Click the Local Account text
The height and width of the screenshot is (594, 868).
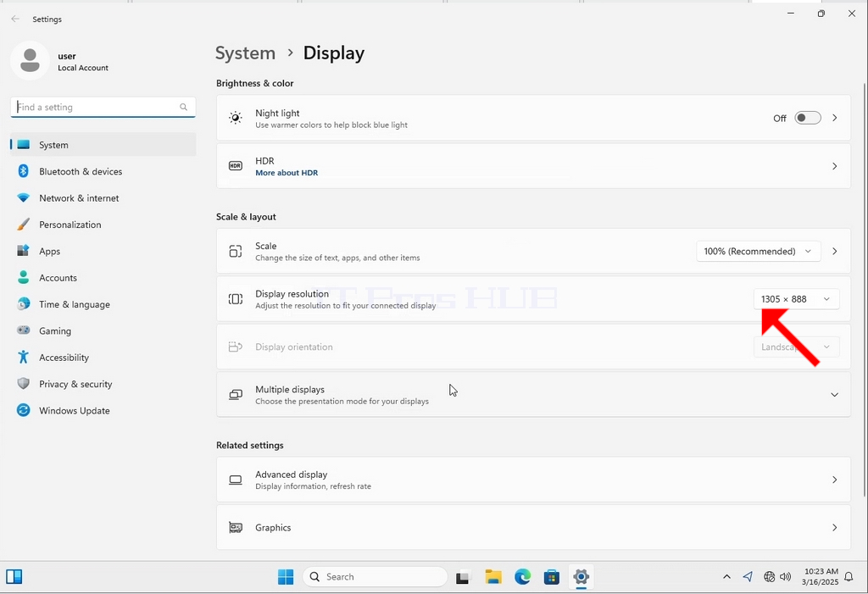point(83,68)
